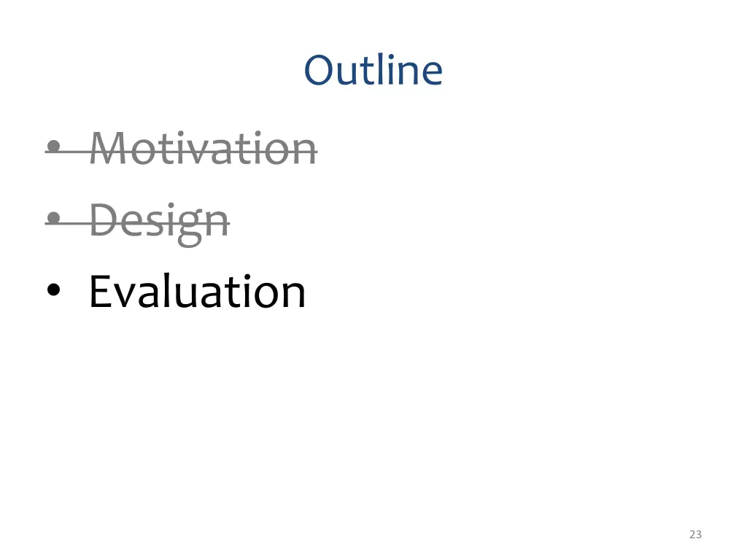This screenshot has height=560, width=747.
Task: Click the final n in Evaluation
Action: pyautogui.click(x=294, y=296)
